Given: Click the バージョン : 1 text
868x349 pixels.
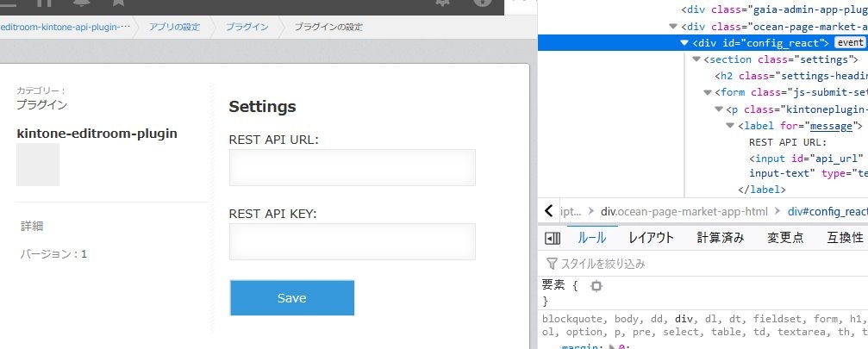Looking at the screenshot, I should (x=53, y=254).
